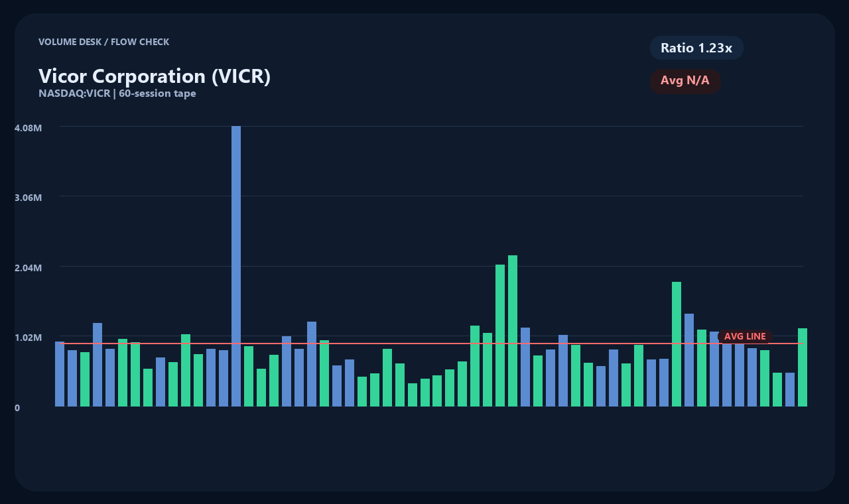Click the VOLUME DESK / FLOW CHECK header
This screenshot has width=849, height=504.
104,42
